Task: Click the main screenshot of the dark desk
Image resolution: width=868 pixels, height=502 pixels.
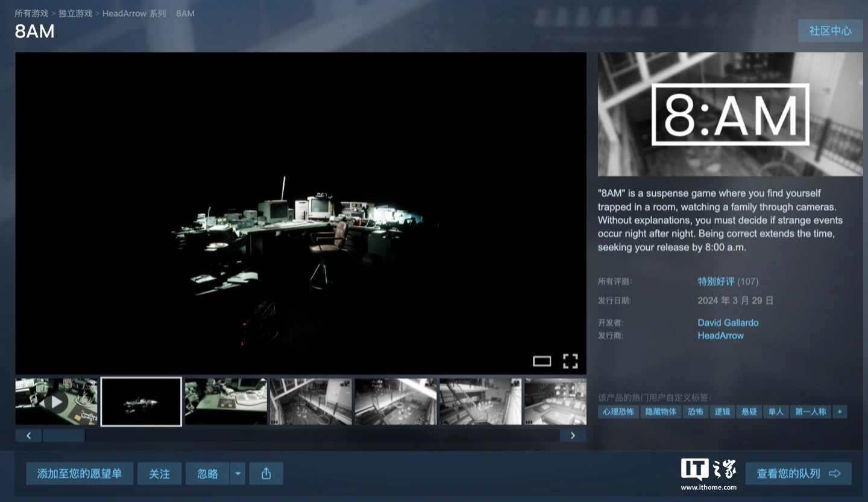Action: (301, 213)
